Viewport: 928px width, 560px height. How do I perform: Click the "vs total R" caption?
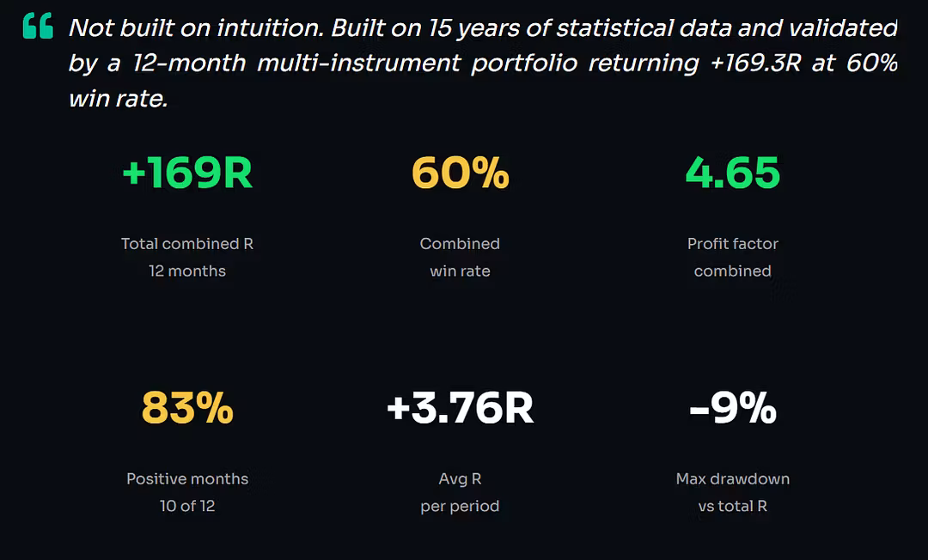coord(733,507)
